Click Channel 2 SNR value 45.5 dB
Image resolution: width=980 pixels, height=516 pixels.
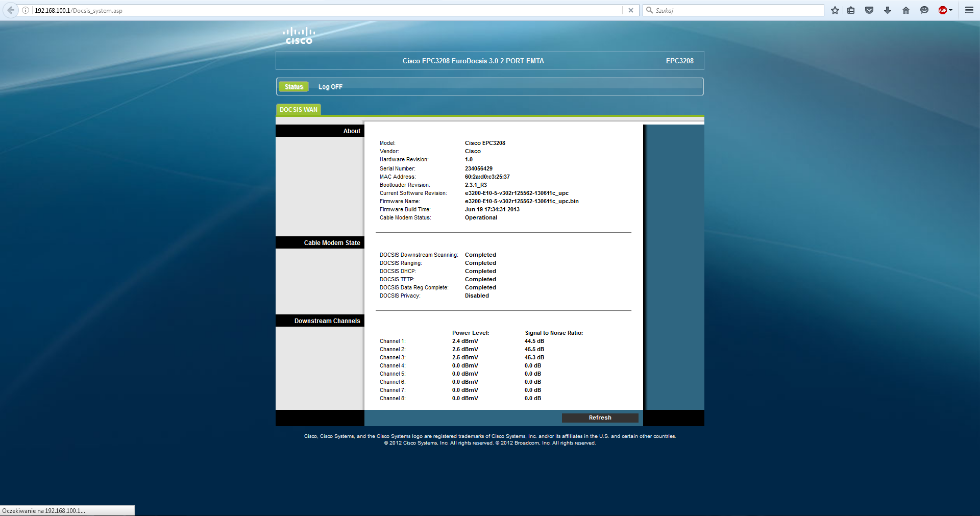[x=534, y=350]
